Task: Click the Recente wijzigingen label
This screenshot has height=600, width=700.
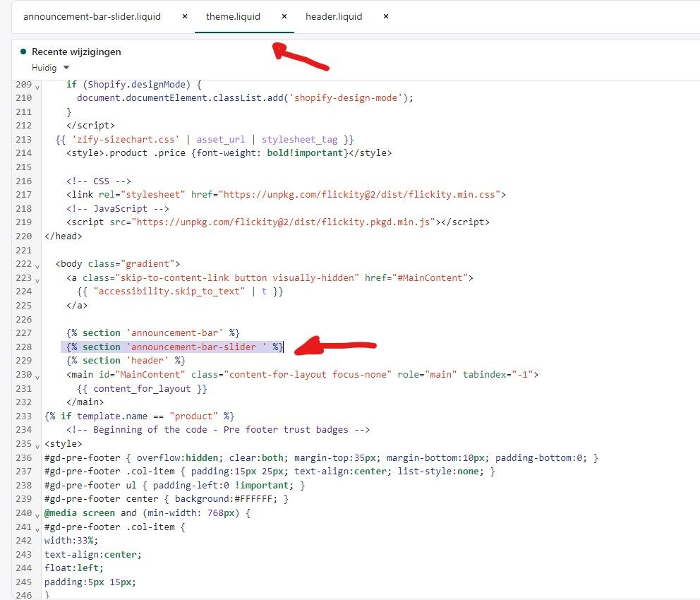Action: tap(76, 52)
